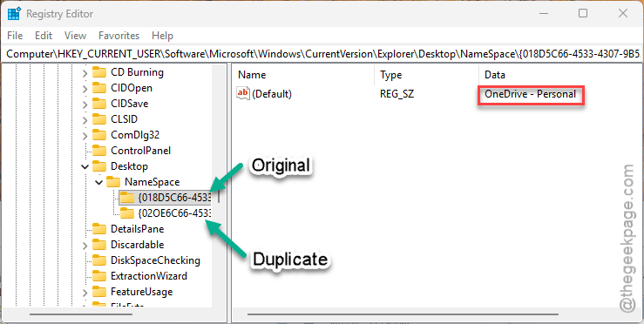
Task: Select the FeatureUsage key label
Action: (141, 291)
